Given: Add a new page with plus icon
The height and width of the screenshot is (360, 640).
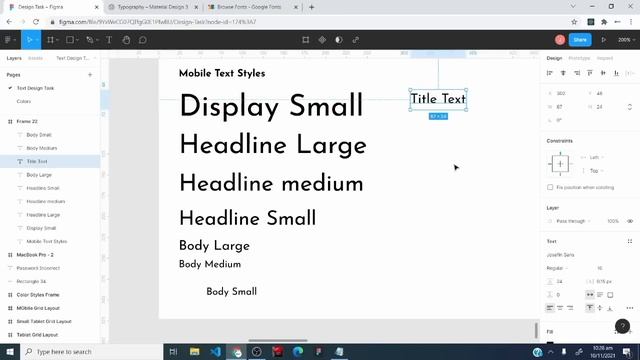Looking at the screenshot, I should tap(90, 75).
